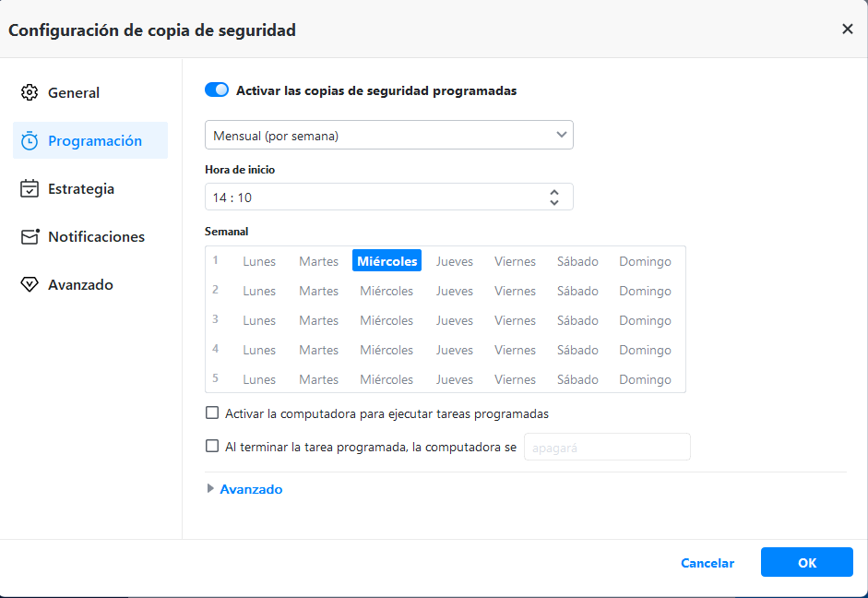The height and width of the screenshot is (598, 868).
Task: Expand the Avanzado section triangle
Action: [211, 489]
